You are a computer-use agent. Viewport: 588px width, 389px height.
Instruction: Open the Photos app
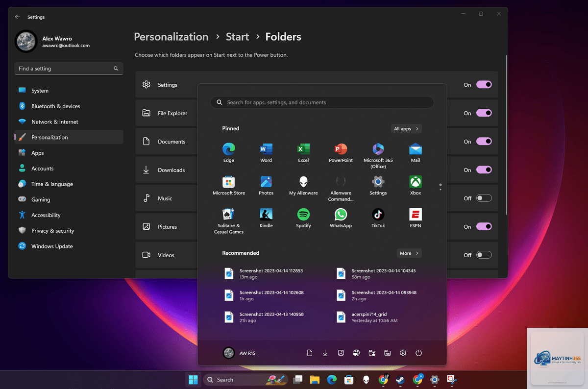266,185
